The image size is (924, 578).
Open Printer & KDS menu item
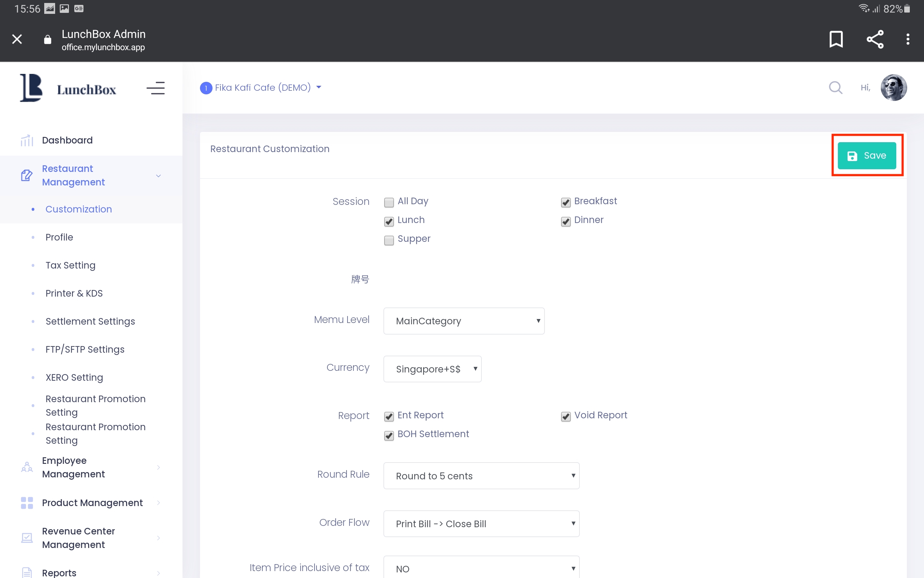74,293
